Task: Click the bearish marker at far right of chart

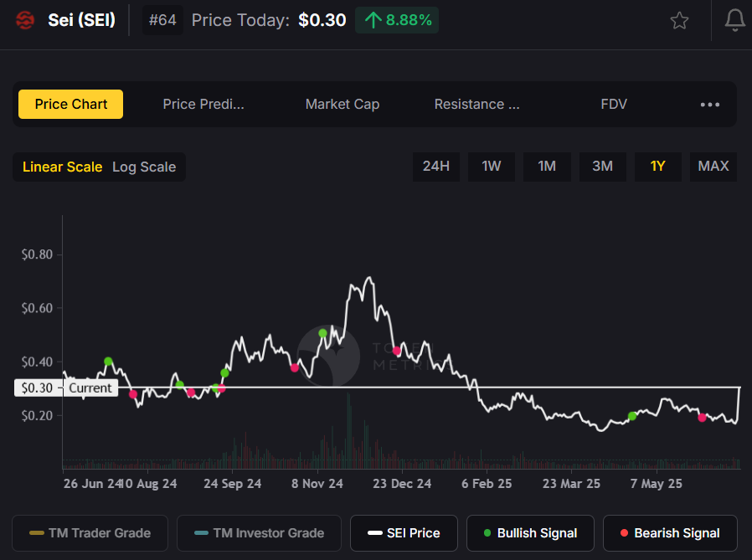Action: (702, 418)
